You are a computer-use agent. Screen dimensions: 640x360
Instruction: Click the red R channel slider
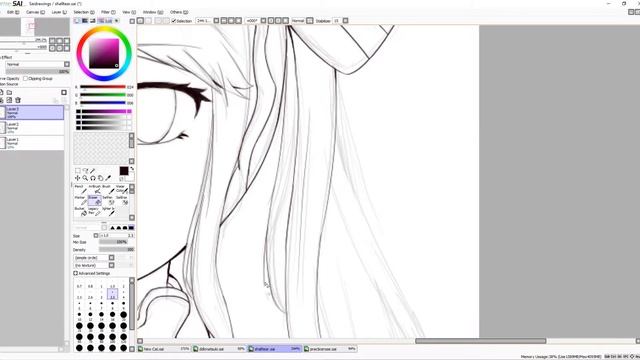pos(103,87)
